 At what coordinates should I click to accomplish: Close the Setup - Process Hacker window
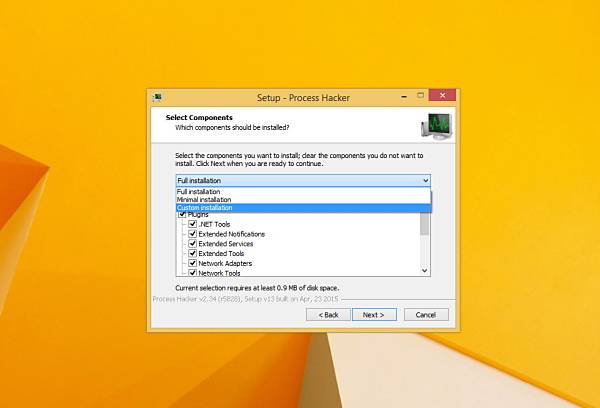click(x=442, y=95)
